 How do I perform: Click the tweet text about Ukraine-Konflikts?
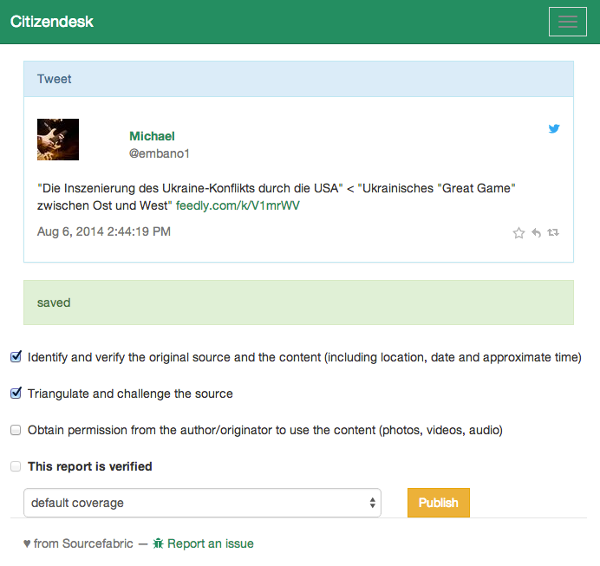coord(276,197)
